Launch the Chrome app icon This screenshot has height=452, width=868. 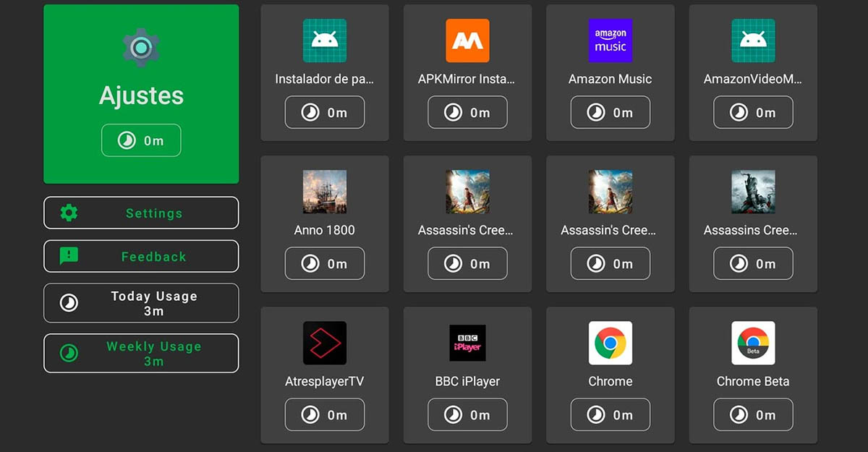tap(610, 343)
